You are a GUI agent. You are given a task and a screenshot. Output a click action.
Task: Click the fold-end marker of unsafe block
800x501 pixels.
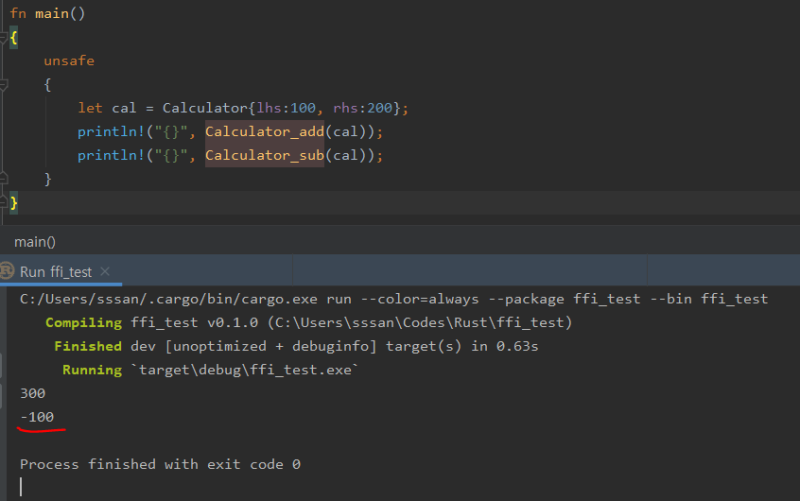click(x=4, y=178)
